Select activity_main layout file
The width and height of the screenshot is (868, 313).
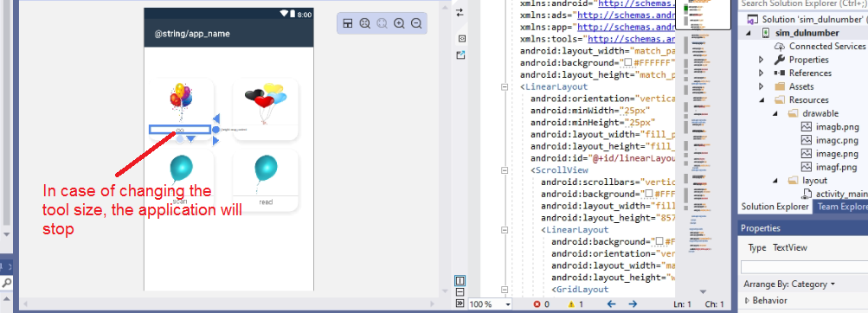(841, 194)
